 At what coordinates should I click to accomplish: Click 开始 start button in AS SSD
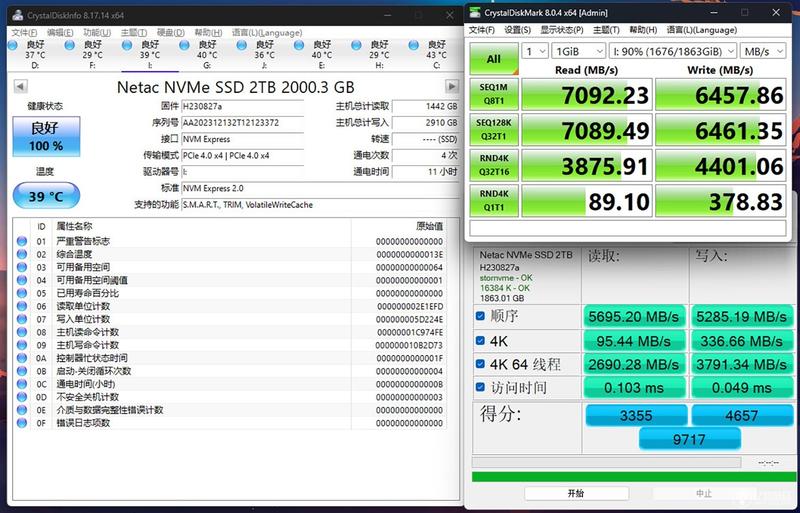pos(576,493)
